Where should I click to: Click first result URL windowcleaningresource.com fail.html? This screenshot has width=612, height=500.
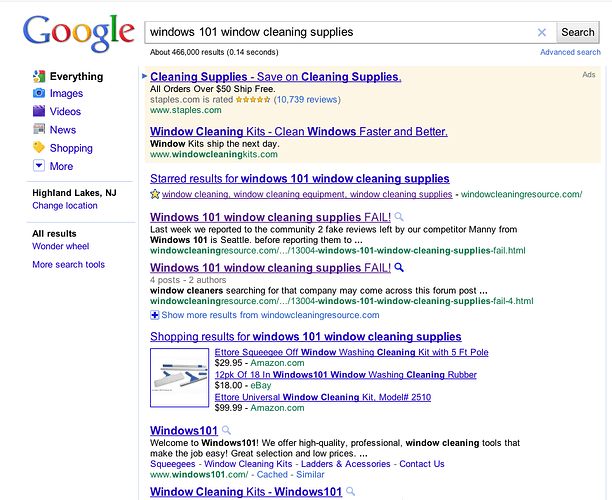click(338, 251)
